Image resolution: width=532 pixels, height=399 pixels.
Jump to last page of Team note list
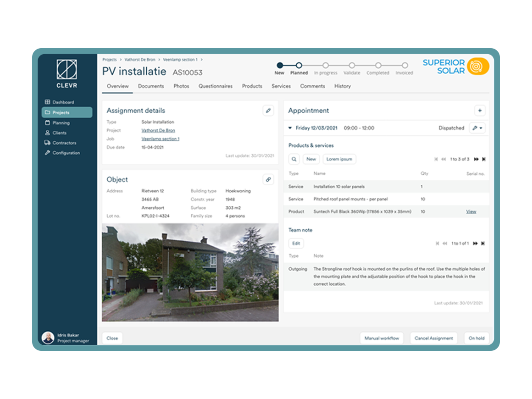[483, 244]
